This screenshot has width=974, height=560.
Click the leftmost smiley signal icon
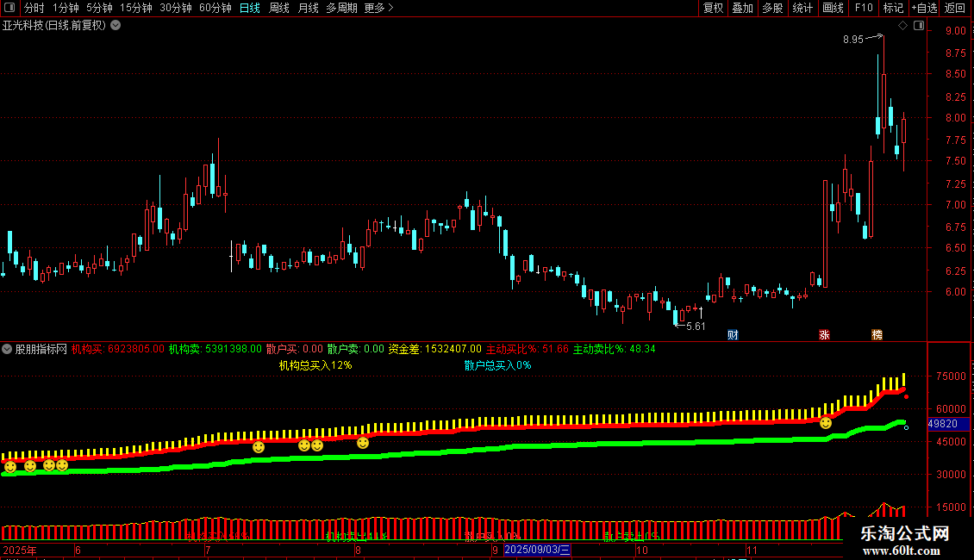10,467
